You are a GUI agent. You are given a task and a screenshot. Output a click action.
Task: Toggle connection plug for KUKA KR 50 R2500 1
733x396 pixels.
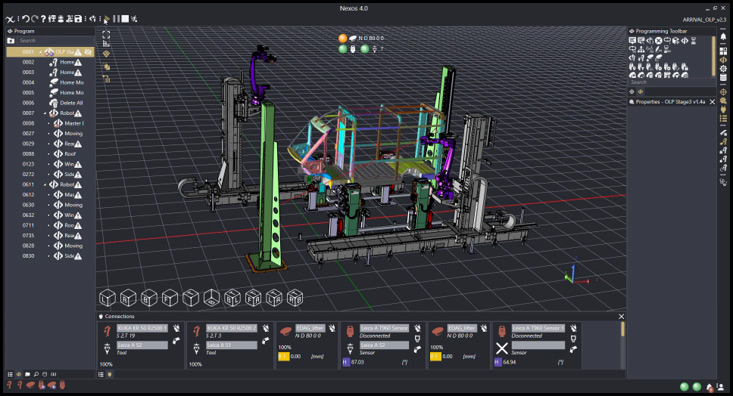pos(177,328)
